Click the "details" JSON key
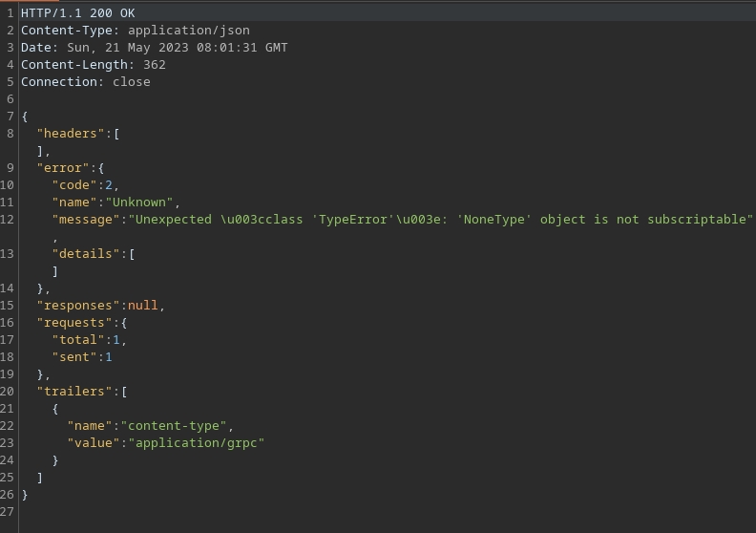The width and height of the screenshot is (756, 533). coord(86,254)
